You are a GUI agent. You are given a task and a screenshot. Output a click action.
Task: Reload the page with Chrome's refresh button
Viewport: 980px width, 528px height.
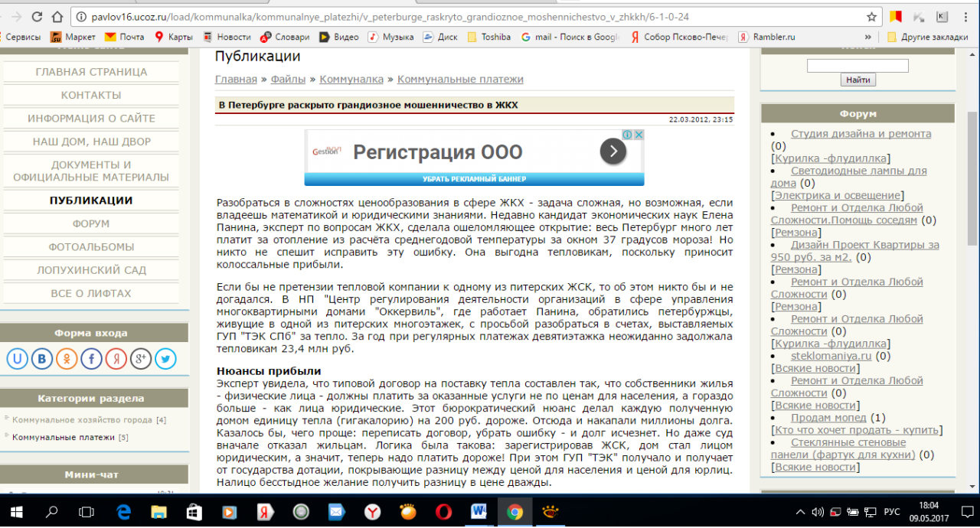[x=36, y=17]
